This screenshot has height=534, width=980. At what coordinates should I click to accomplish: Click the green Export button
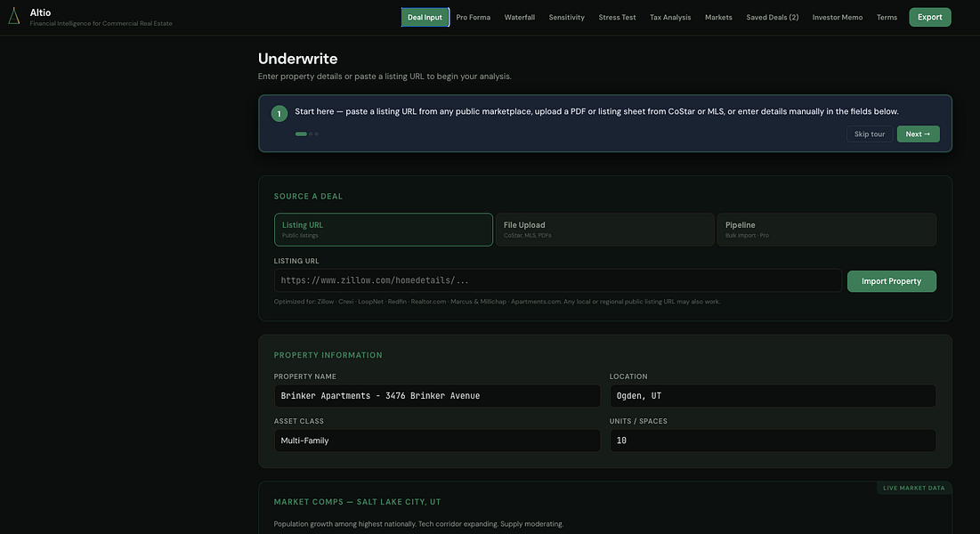click(x=929, y=18)
